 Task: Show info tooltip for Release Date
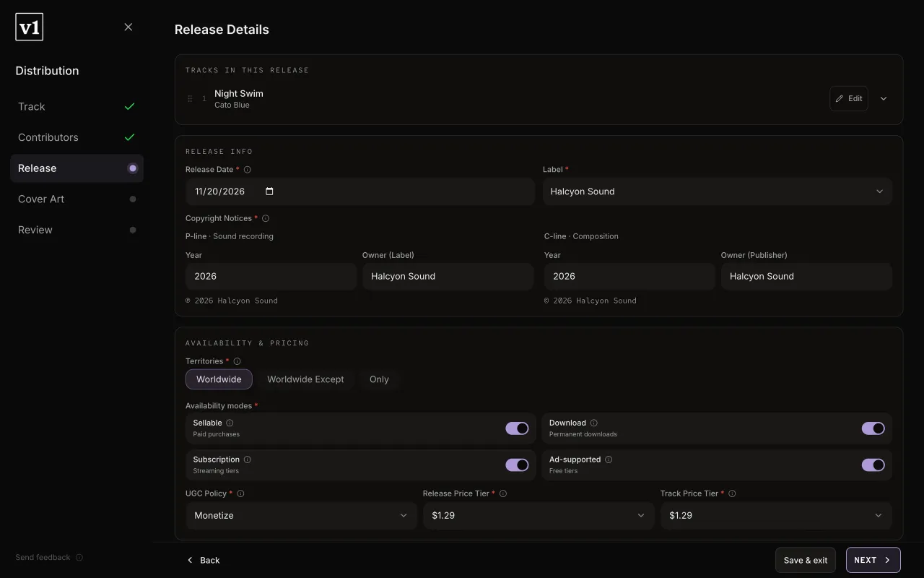point(248,170)
